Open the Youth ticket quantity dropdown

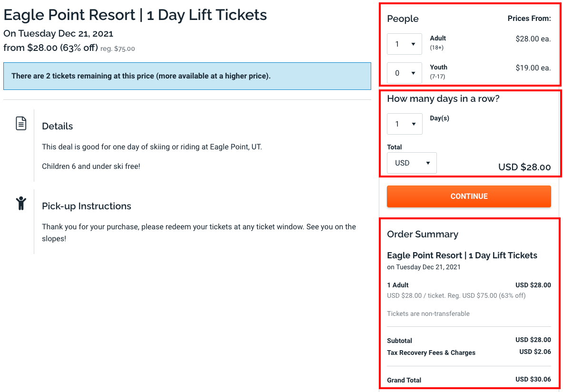[405, 73]
